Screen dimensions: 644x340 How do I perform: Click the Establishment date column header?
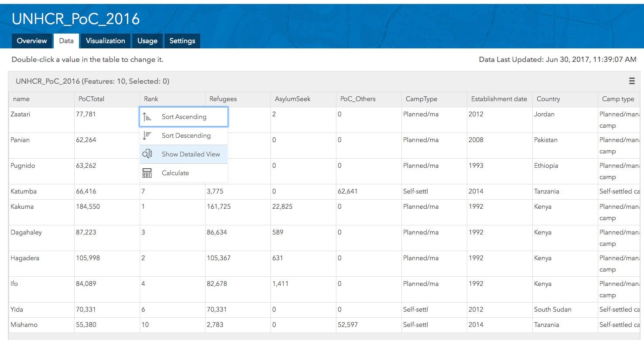[500, 99]
